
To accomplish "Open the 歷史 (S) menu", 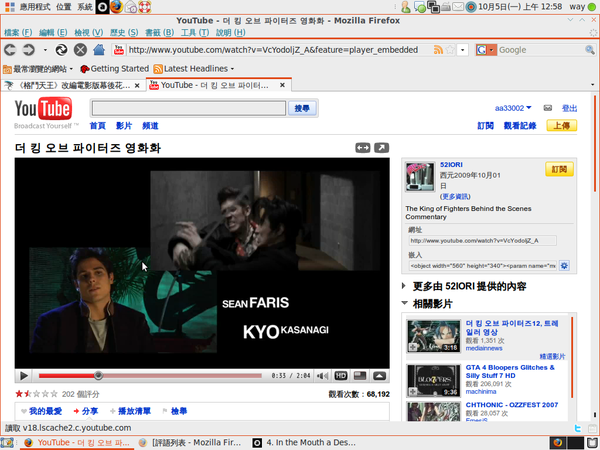I will pos(124,33).
